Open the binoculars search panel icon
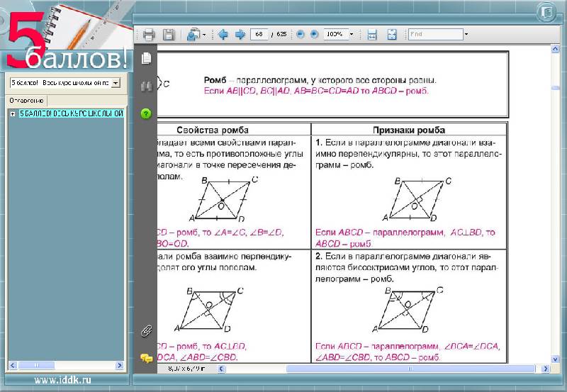 point(146,86)
